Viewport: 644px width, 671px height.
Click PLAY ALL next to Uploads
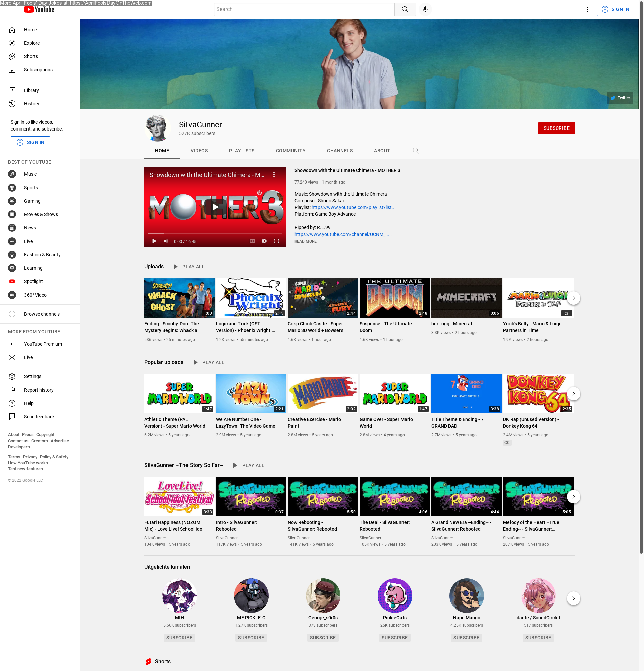[189, 267]
